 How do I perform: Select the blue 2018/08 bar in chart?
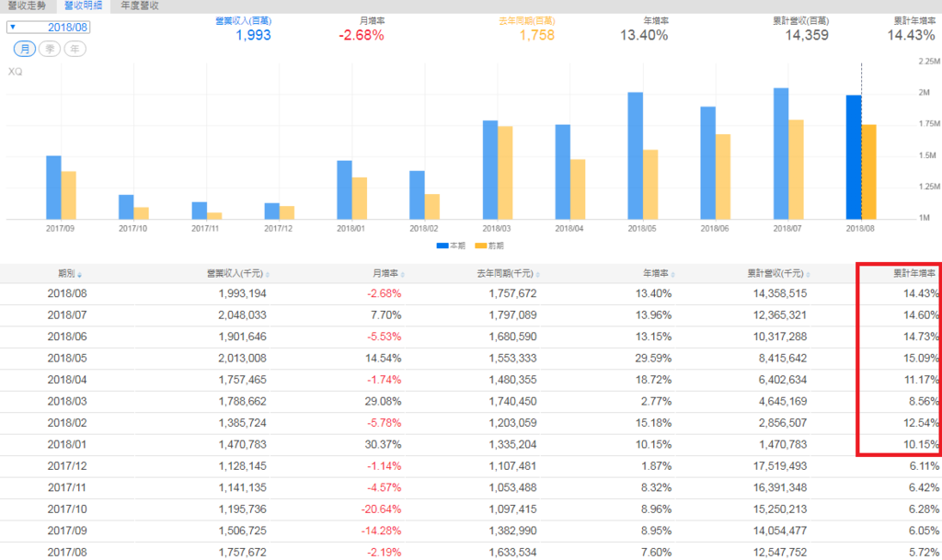click(854, 157)
